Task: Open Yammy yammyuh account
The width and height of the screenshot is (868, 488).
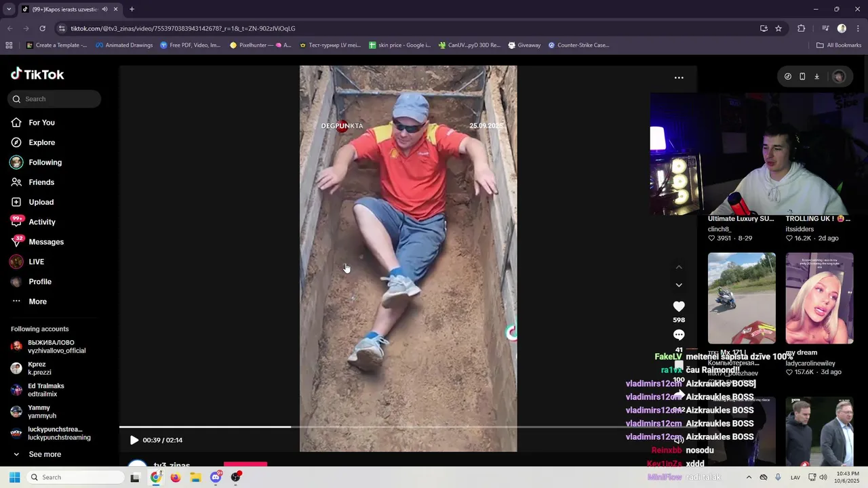Action: tap(33, 411)
